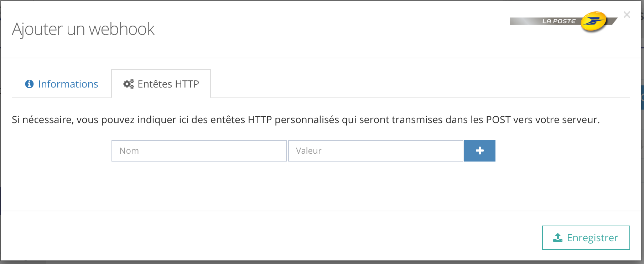The image size is (644, 264).
Task: Add the header row using blue button
Action: 479,151
